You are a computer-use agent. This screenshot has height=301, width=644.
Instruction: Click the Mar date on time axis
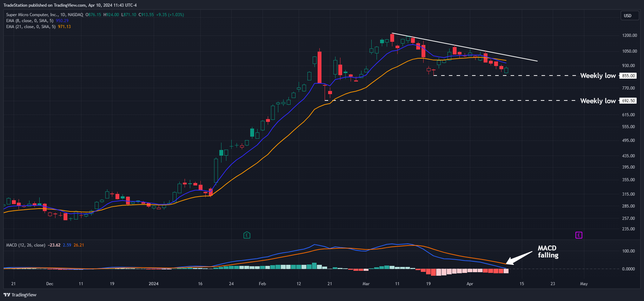point(366,284)
